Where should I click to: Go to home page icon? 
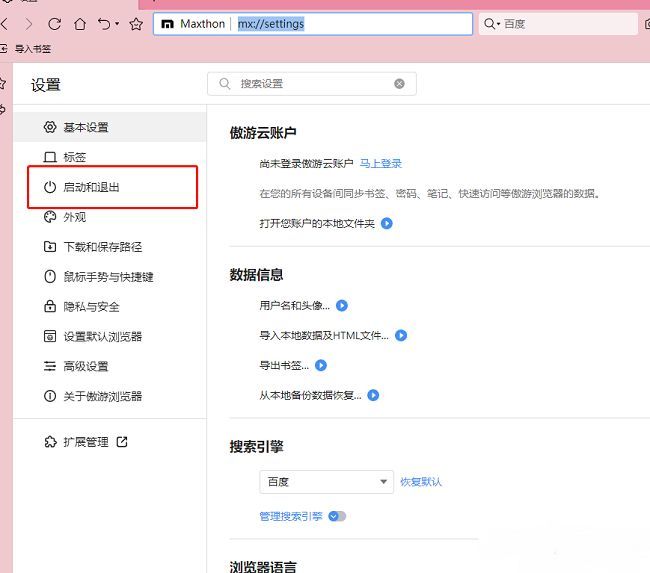pyautogui.click(x=80, y=23)
